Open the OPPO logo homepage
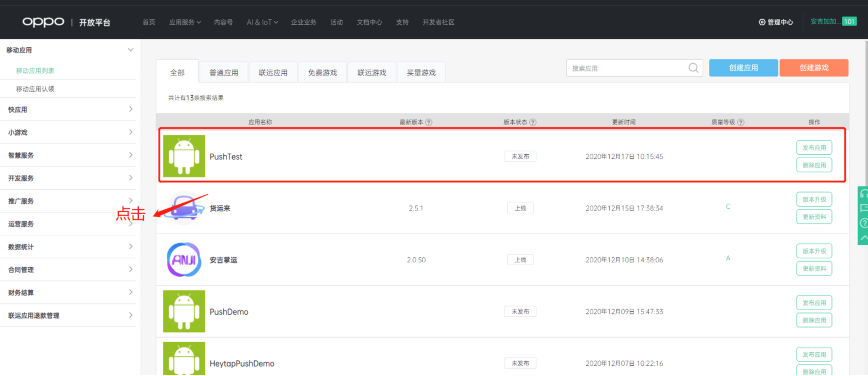 [x=44, y=22]
